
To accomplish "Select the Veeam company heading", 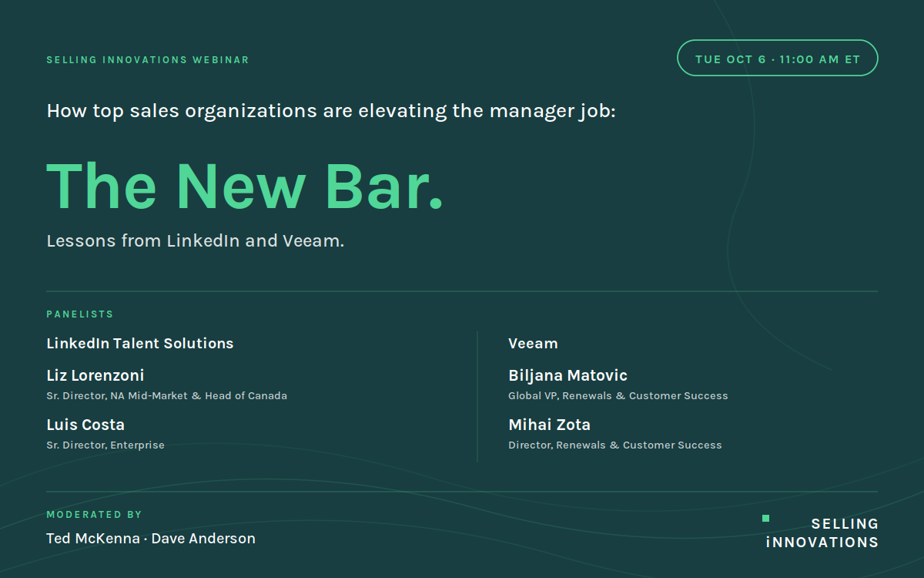I will [533, 344].
